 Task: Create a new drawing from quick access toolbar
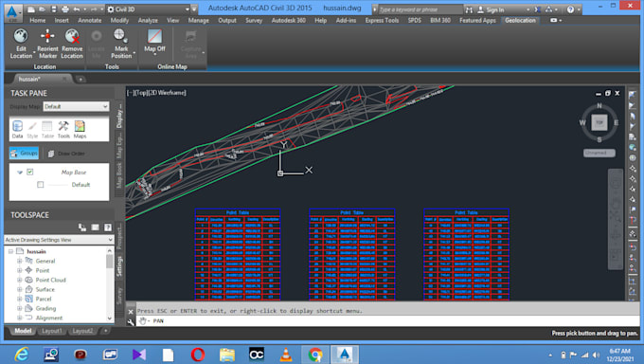(x=31, y=9)
